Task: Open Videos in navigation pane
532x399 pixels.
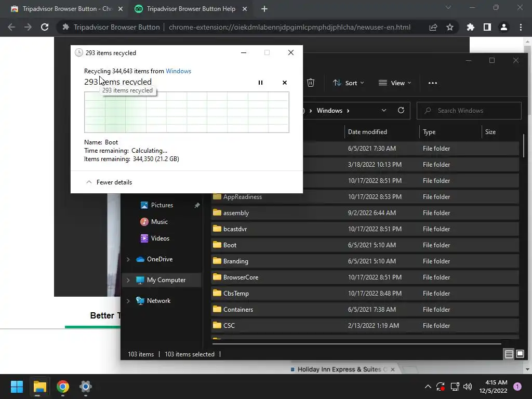Action: [160, 238]
